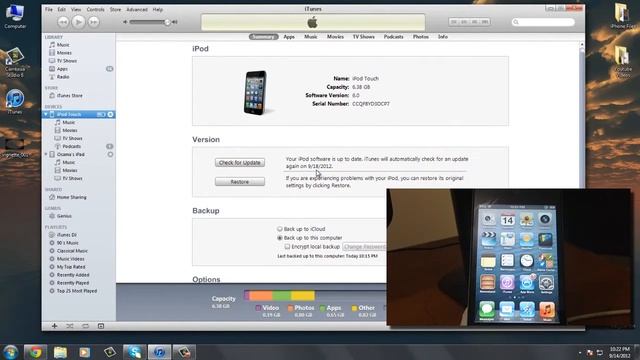Select Back up to this computer option

point(280,238)
